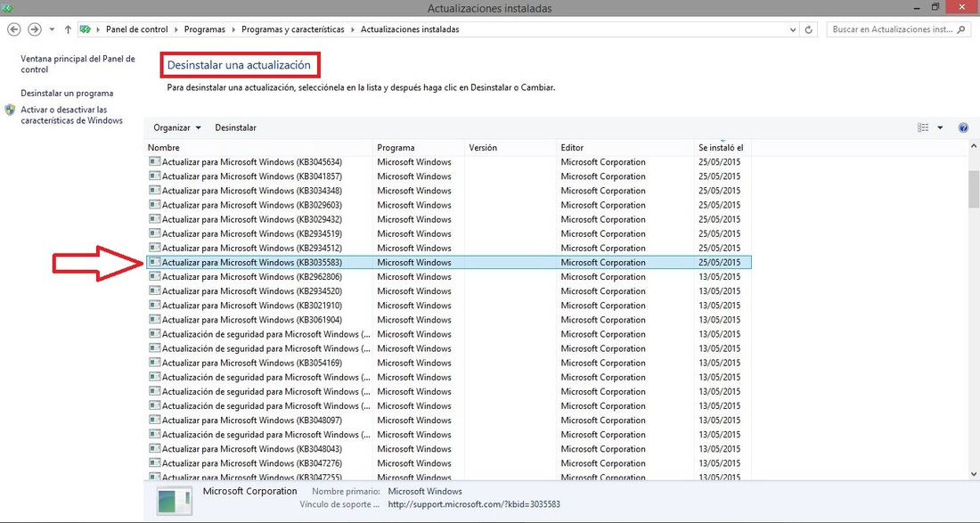Click the vertical scrollbar up arrow
Image resolution: width=980 pixels, height=523 pixels.
point(974,146)
